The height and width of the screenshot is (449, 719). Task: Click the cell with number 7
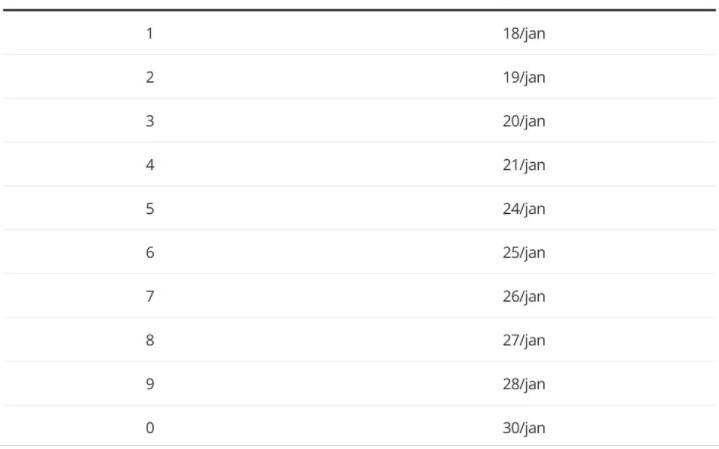click(150, 296)
